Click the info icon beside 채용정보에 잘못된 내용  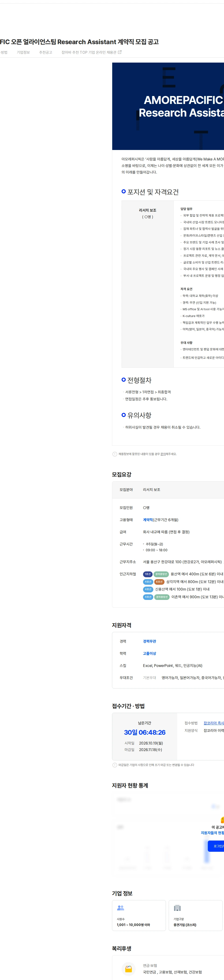(115, 454)
